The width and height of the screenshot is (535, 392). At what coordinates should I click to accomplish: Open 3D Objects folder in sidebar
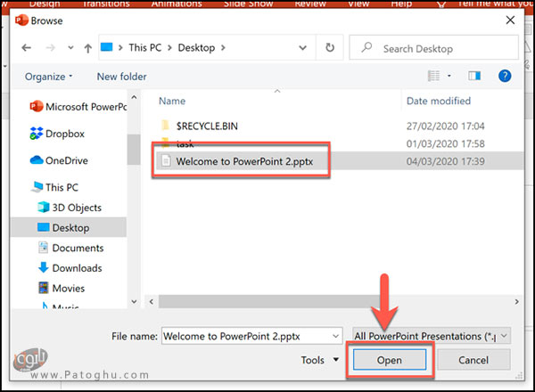click(76, 208)
